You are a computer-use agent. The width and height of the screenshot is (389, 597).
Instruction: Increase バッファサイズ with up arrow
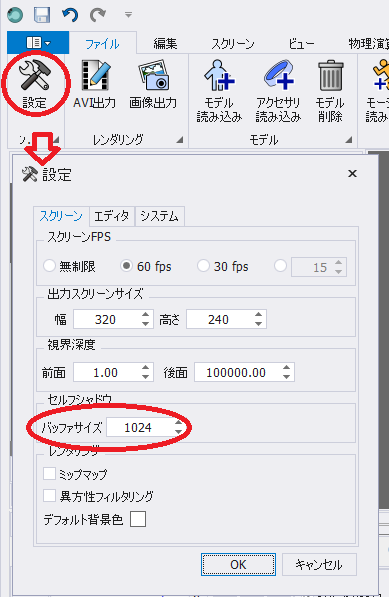(x=178, y=423)
